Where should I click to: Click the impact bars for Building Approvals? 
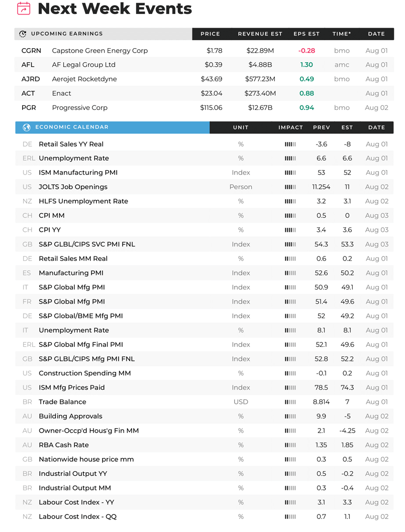point(290,416)
